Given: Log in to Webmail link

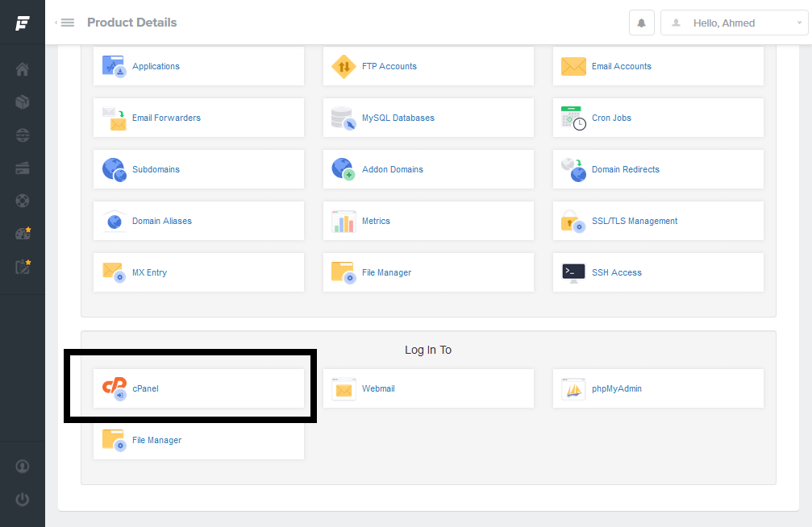Looking at the screenshot, I should click(x=378, y=388).
